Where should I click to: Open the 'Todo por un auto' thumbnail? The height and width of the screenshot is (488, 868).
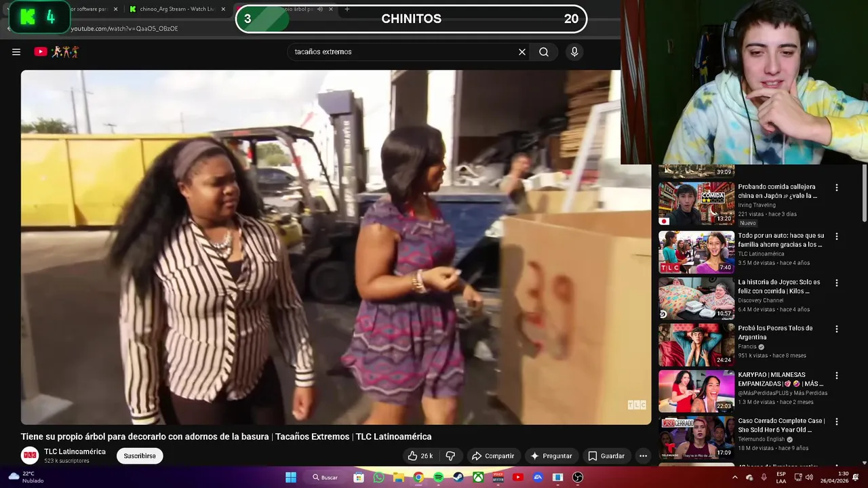coord(696,252)
